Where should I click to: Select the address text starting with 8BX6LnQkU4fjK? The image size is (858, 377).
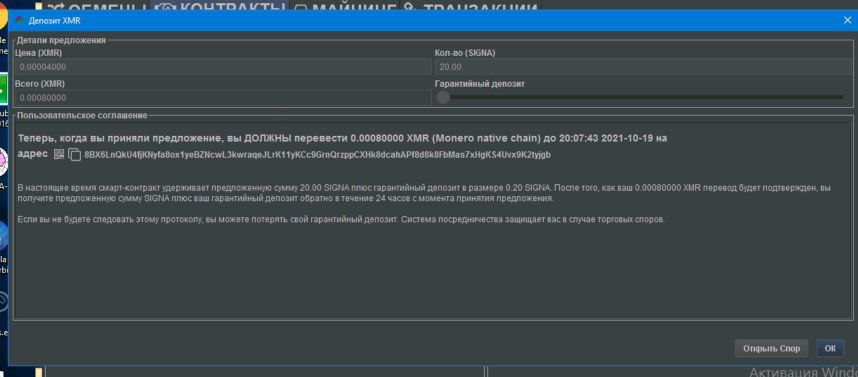click(x=317, y=155)
